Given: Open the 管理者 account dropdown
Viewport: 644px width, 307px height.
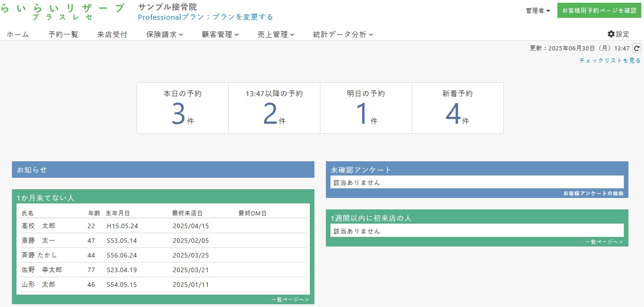Looking at the screenshot, I should click(538, 11).
